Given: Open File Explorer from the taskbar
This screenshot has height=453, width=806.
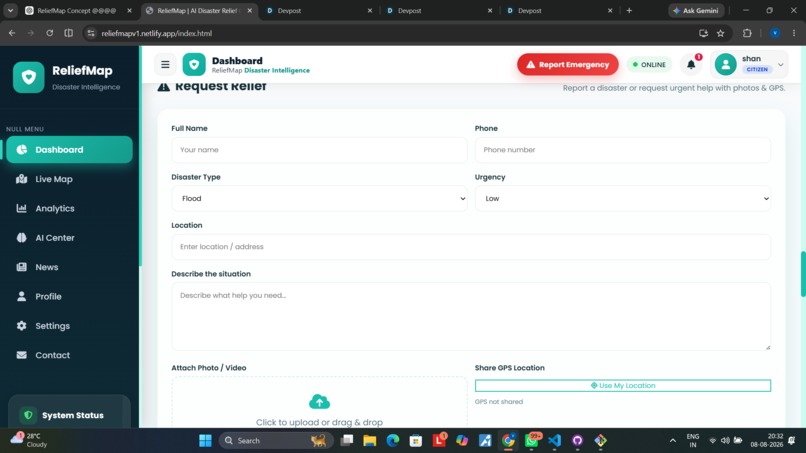Looking at the screenshot, I should [370, 441].
